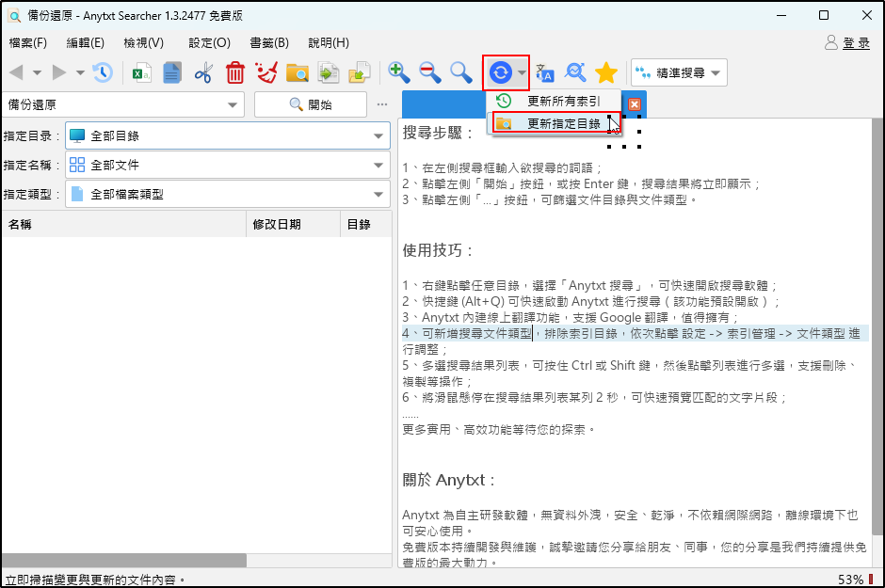Click the Excel export icon
The image size is (885, 588).
[141, 72]
